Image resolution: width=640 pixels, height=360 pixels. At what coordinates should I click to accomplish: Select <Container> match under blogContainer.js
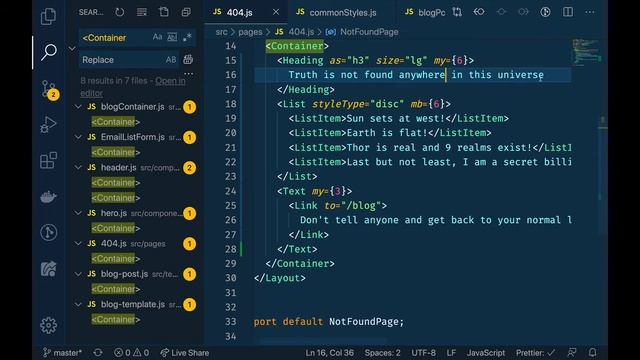pos(116,122)
